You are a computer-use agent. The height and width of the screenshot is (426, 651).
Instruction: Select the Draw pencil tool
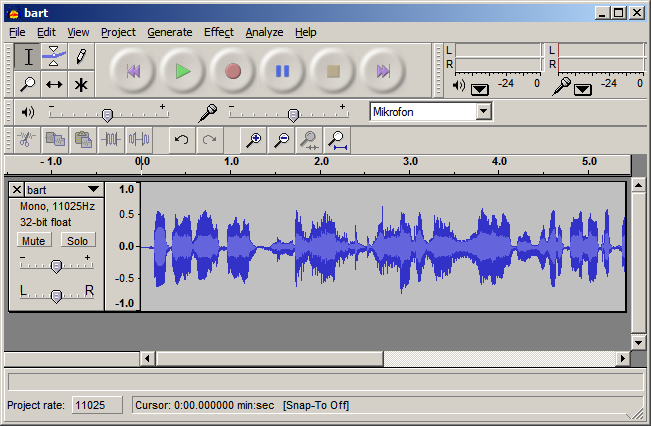(81, 56)
